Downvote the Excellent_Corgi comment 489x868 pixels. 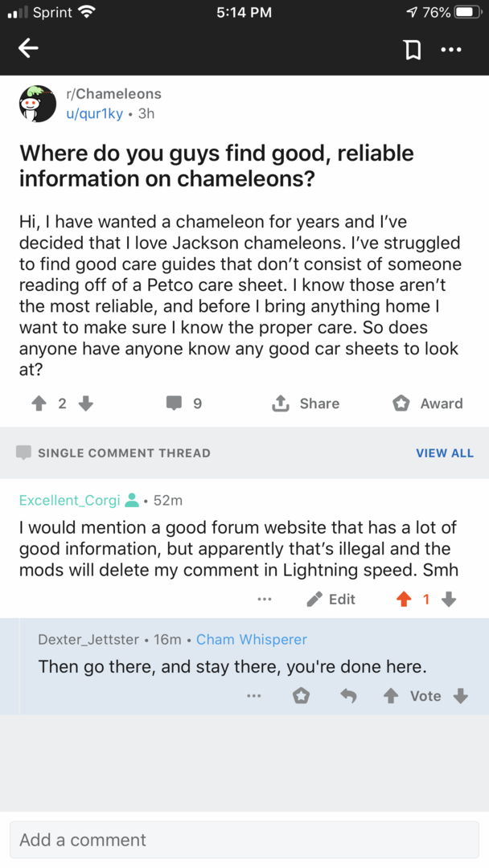[x=450, y=599]
